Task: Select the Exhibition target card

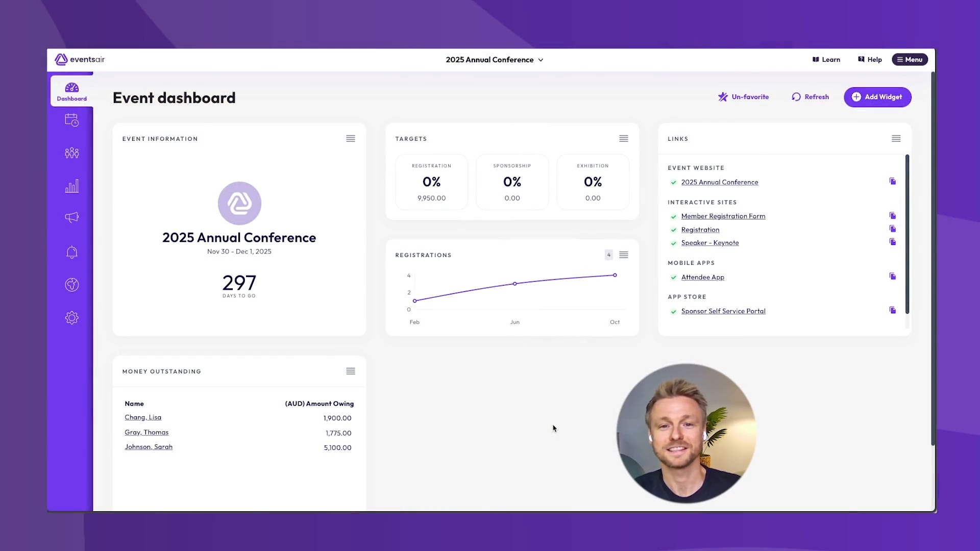Action: click(593, 182)
